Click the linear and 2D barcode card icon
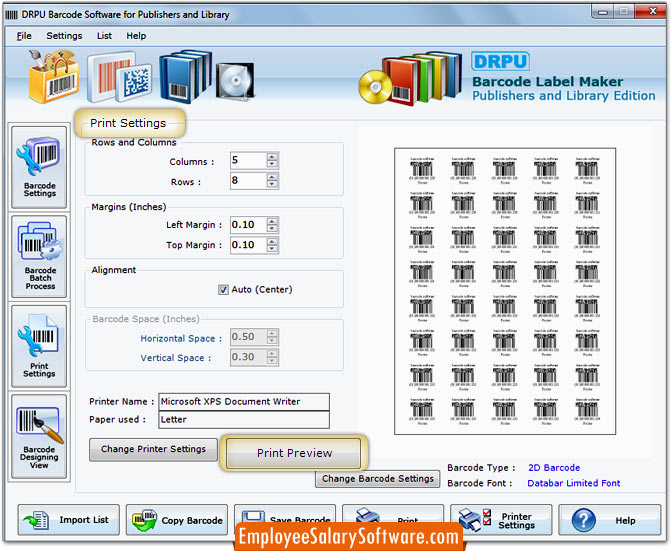The width and height of the screenshot is (671, 551). click(x=119, y=77)
